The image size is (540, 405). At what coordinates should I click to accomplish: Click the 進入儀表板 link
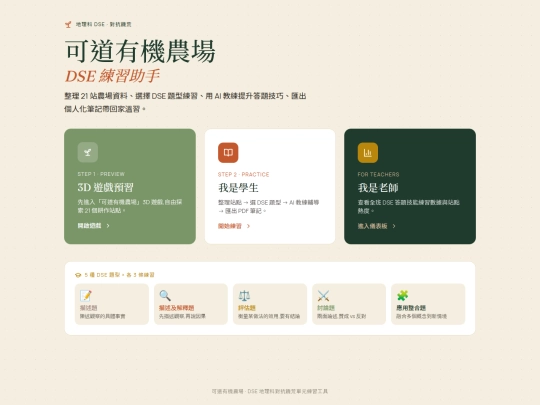pyautogui.click(x=377, y=226)
